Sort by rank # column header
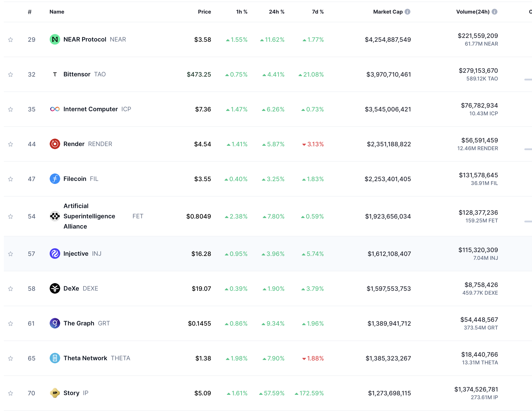Viewport: 532px width, 412px height. coord(30,12)
